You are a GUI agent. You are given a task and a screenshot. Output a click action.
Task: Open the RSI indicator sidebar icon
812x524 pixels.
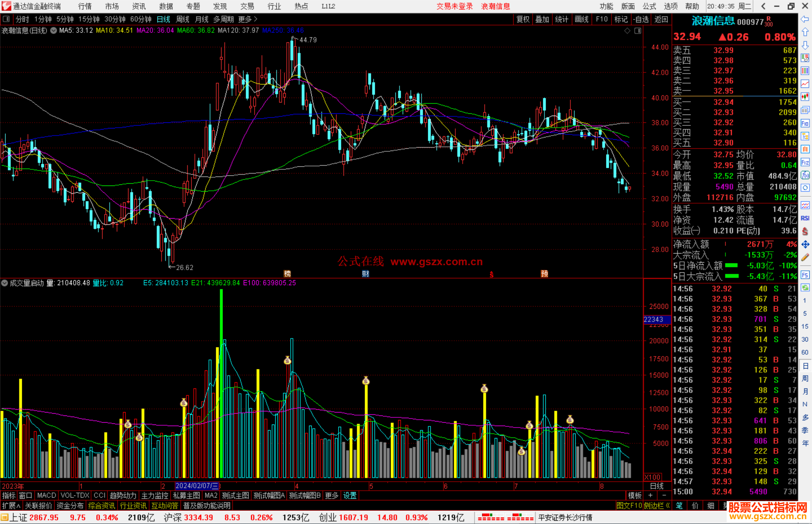[805, 218]
